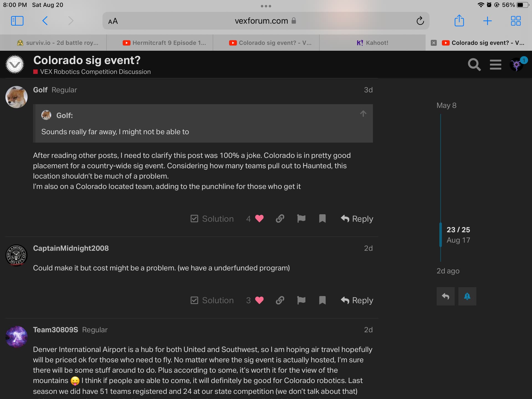Viewport: 532px width, 399px height.
Task: Open the AA page settings menu
Action: [x=113, y=21]
